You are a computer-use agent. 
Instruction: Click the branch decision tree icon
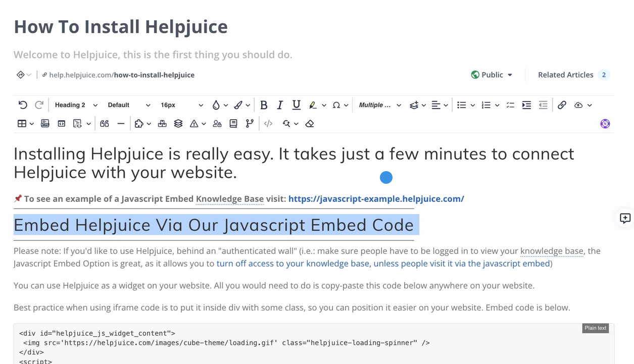point(250,124)
